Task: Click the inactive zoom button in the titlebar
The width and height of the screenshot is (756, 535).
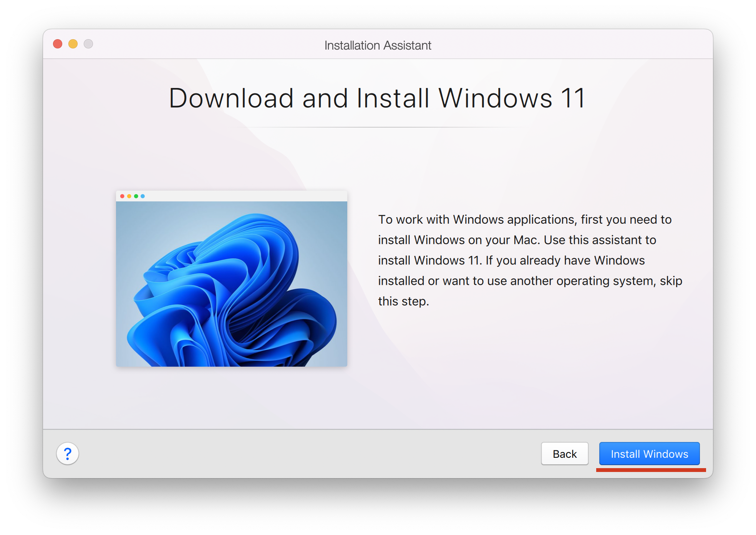Action: coord(89,44)
